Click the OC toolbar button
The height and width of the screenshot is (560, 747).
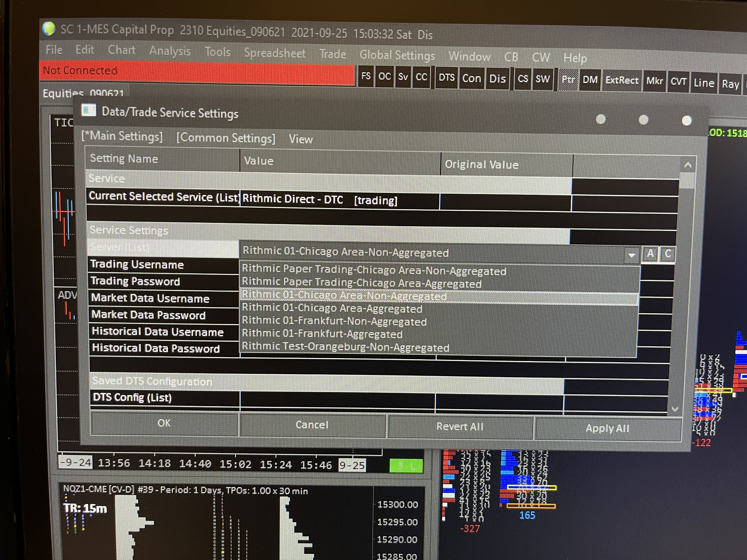click(x=385, y=77)
